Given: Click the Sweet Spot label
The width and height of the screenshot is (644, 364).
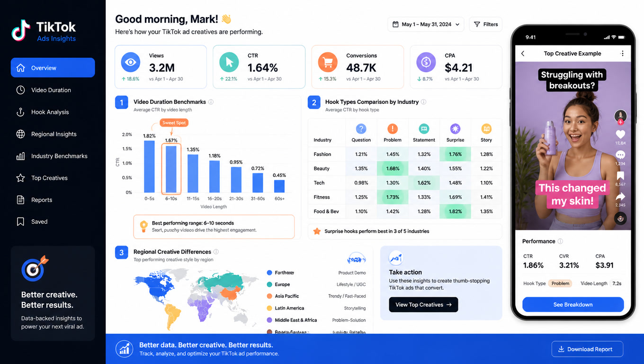Looking at the screenshot, I should click(x=174, y=123).
